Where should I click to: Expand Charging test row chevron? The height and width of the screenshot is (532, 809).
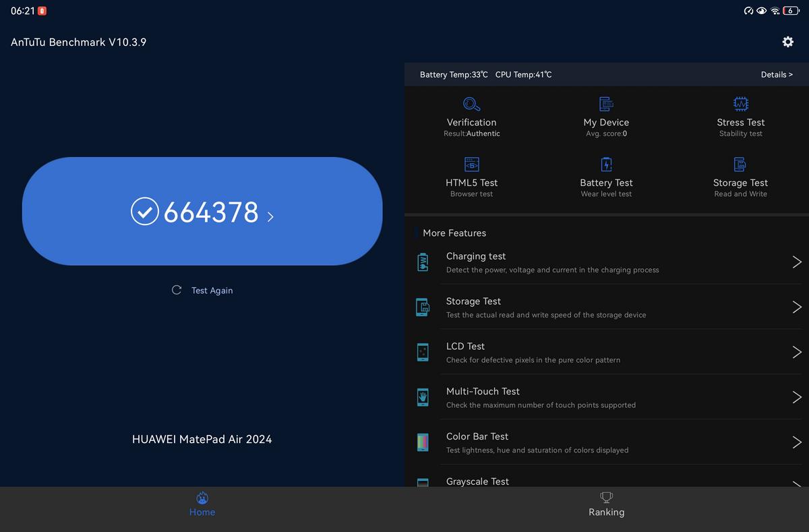(x=797, y=262)
